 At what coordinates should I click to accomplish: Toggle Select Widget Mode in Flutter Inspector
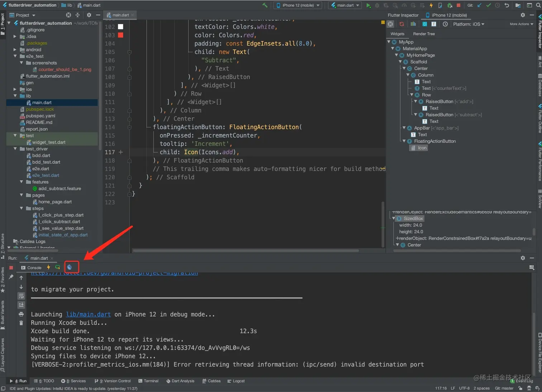point(390,24)
